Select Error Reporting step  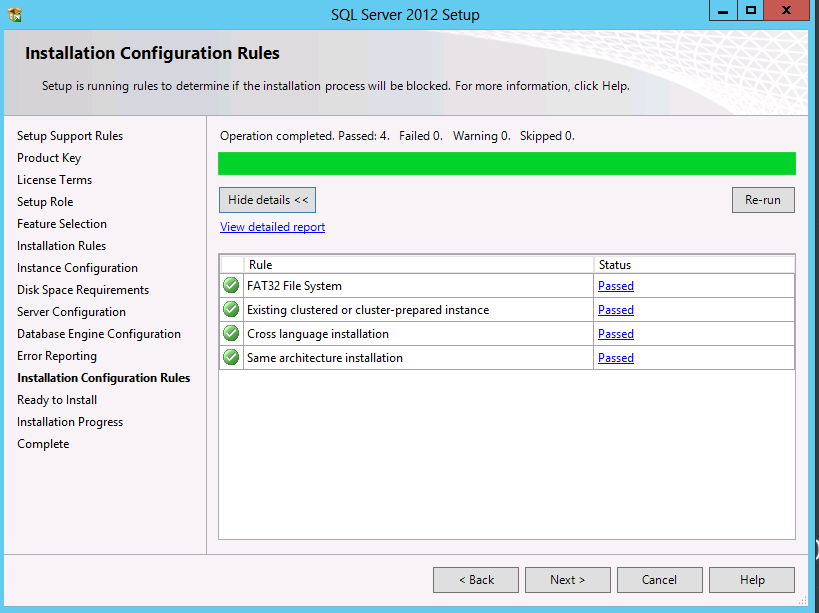click(x=57, y=356)
